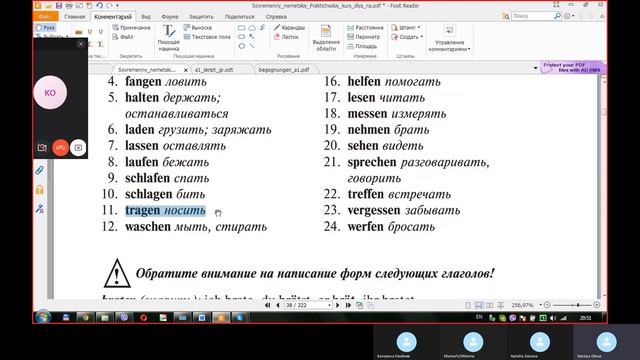The height and width of the screenshot is (360, 640).
Task: Select the Выноска callout tool
Action: (x=198, y=28)
